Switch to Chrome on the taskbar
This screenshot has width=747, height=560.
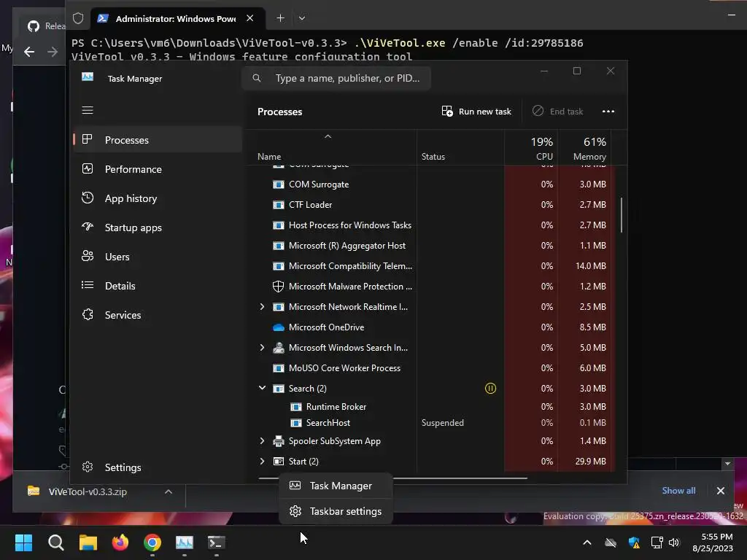point(152,542)
